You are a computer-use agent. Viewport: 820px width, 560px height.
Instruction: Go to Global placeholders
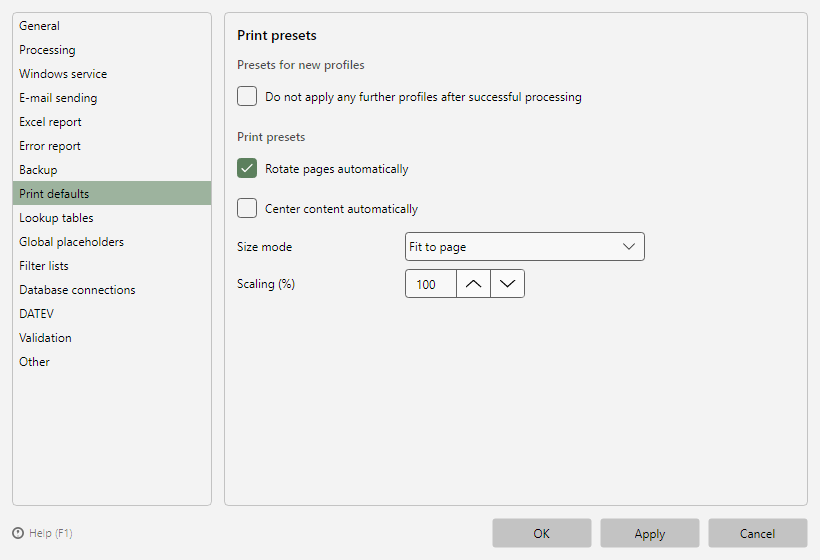click(112, 242)
